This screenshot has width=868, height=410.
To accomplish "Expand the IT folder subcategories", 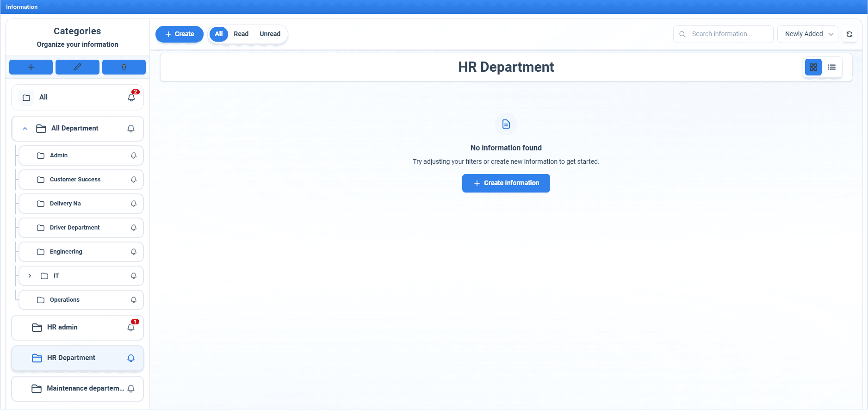I will tap(30, 276).
